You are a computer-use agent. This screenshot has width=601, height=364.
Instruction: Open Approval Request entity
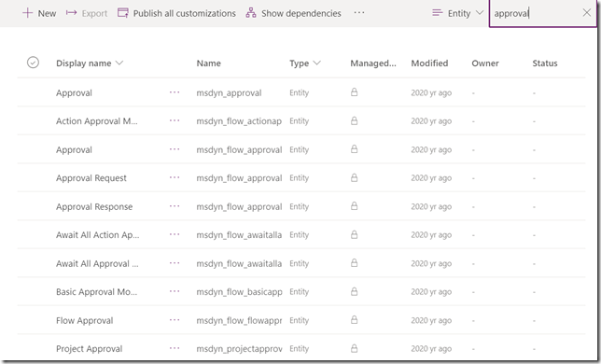click(x=91, y=178)
